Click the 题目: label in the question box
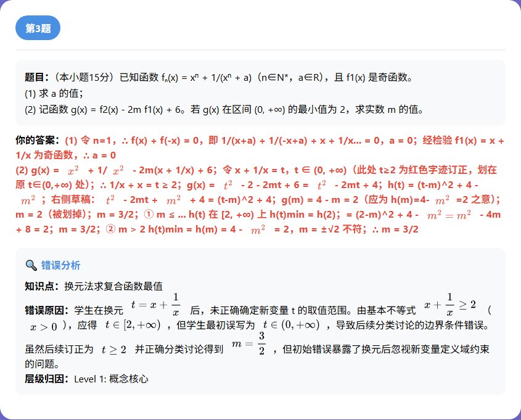The width and height of the screenshot is (521, 420). pos(36,78)
